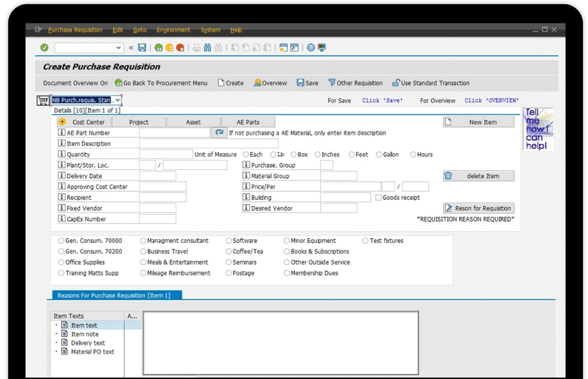Select the Business Travel option
Image resolution: width=588 pixels, height=379 pixels.
(x=143, y=251)
